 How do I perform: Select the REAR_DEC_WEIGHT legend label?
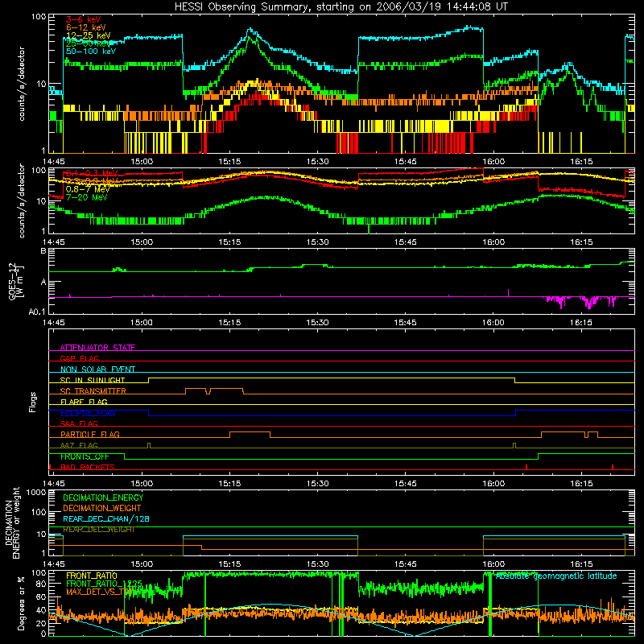pyautogui.click(x=98, y=530)
